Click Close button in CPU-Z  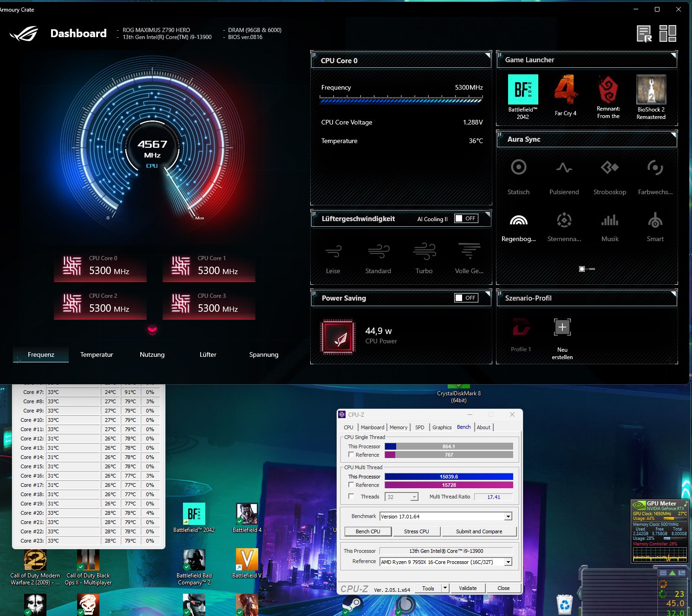(503, 588)
